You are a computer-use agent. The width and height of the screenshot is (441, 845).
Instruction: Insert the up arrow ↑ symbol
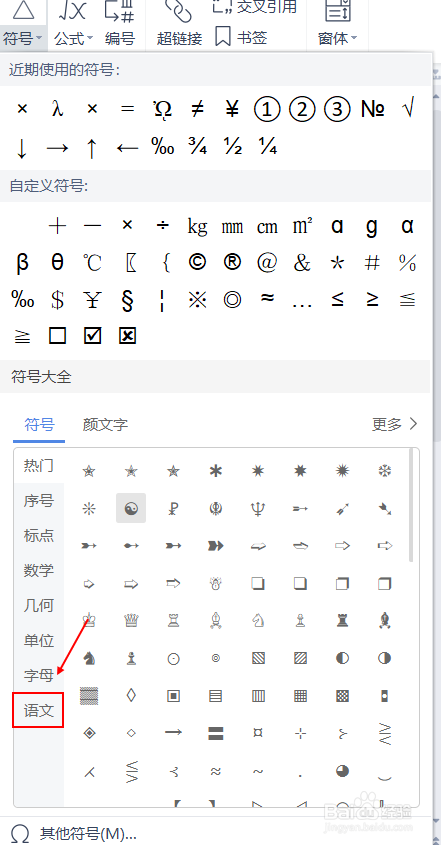92,148
